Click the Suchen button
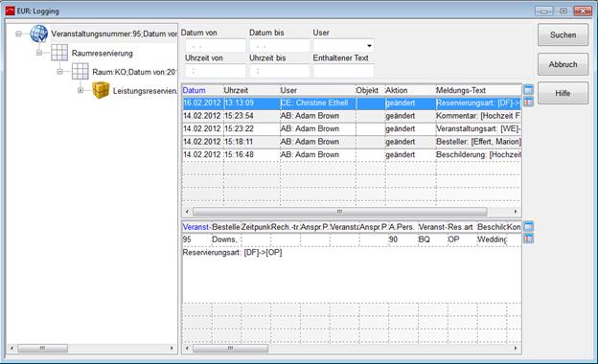This screenshot has width=598, height=364. point(563,34)
